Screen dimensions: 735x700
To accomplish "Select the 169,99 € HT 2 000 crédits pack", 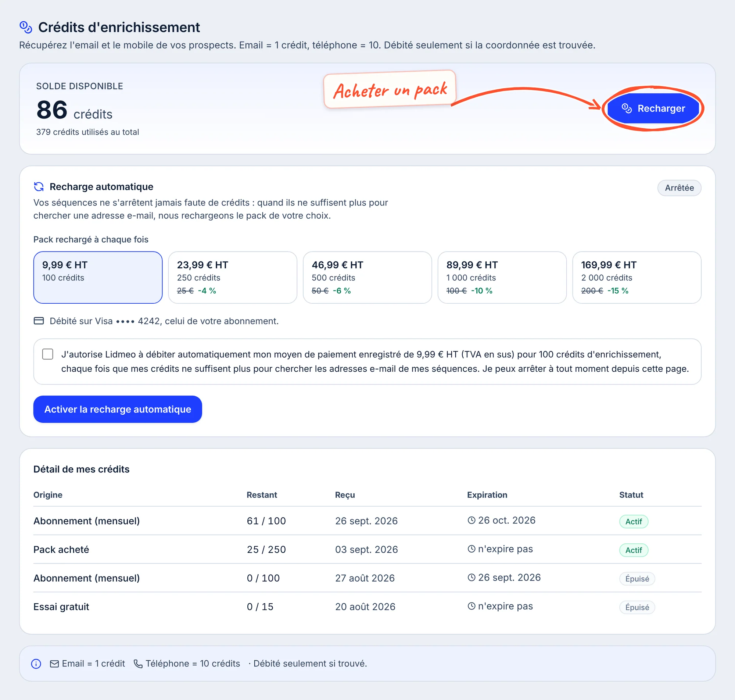I will tap(637, 277).
